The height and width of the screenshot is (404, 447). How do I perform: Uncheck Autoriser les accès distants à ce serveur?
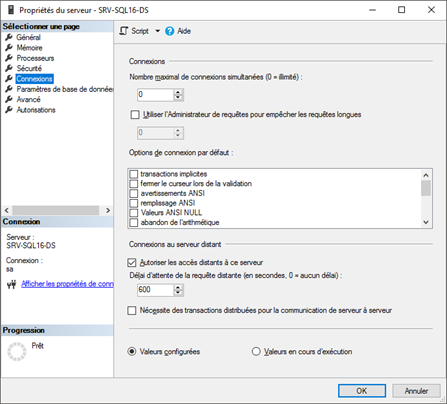pyautogui.click(x=132, y=263)
